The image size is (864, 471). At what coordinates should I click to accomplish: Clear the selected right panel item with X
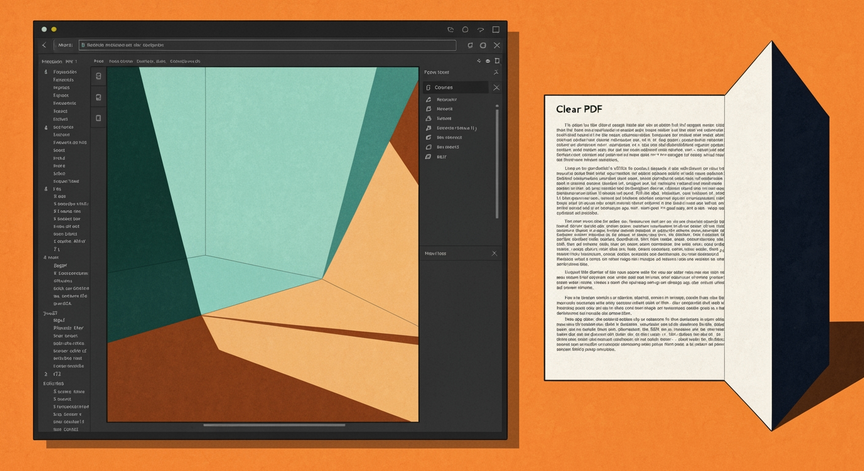click(496, 88)
